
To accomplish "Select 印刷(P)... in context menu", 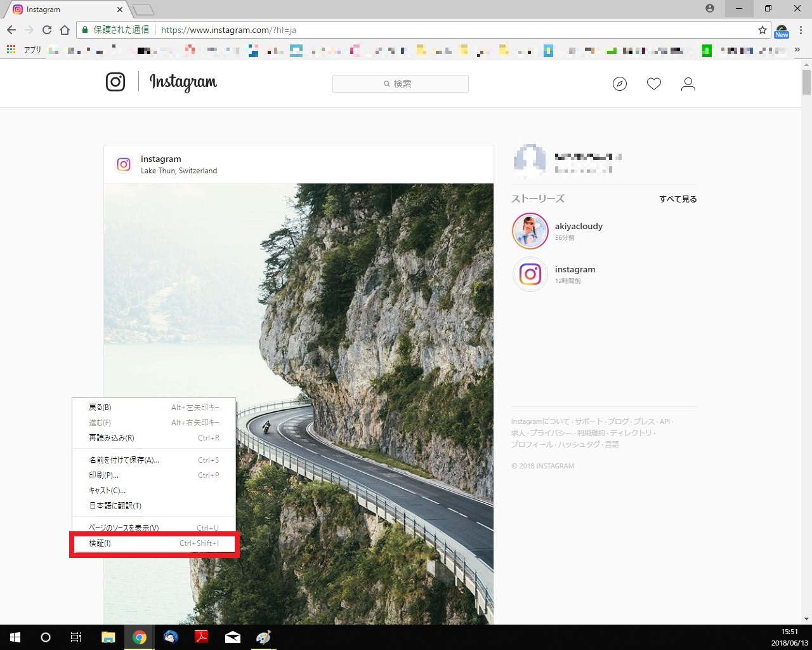I will [154, 475].
